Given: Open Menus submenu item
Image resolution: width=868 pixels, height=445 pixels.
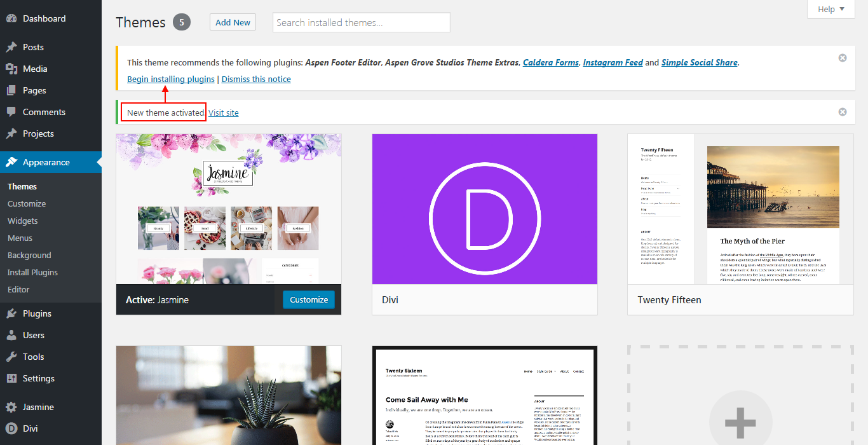Looking at the screenshot, I should pos(20,238).
